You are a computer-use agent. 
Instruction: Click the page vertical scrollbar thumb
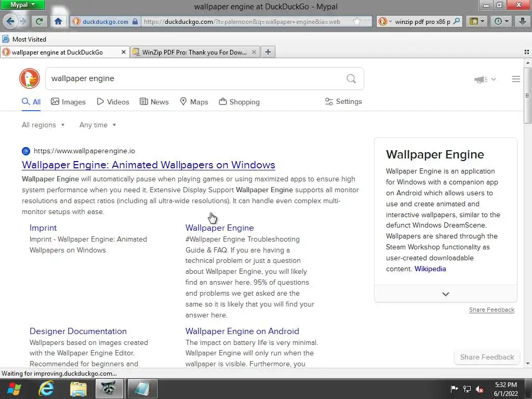coord(527,96)
